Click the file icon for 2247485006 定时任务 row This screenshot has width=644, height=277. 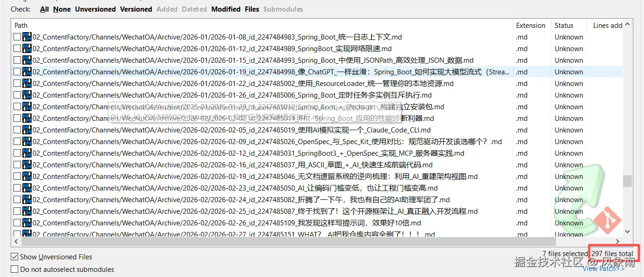[x=27, y=95]
